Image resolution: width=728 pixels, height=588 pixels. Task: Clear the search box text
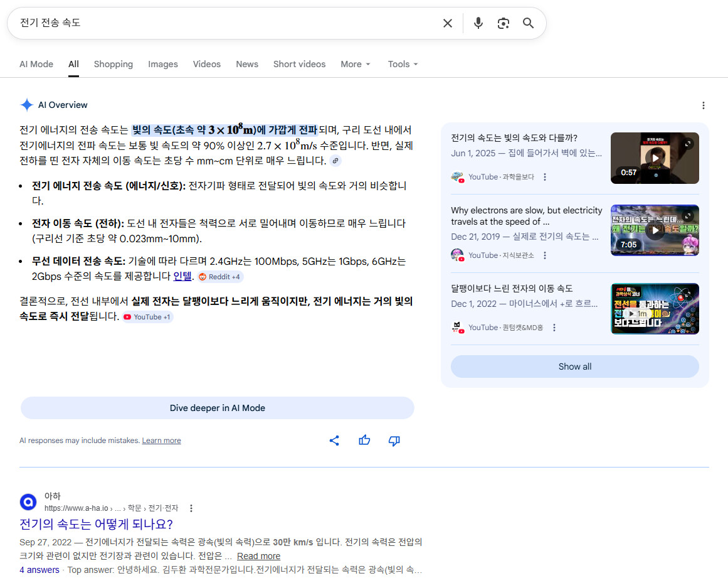(448, 23)
